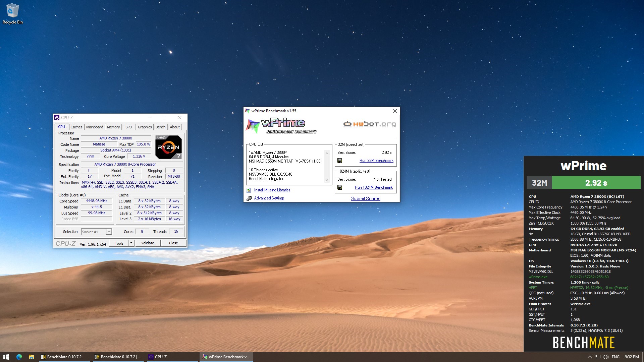Image resolution: width=644 pixels, height=362 pixels.
Task: Click the wPrime title bar icon
Action: pyautogui.click(x=248, y=111)
